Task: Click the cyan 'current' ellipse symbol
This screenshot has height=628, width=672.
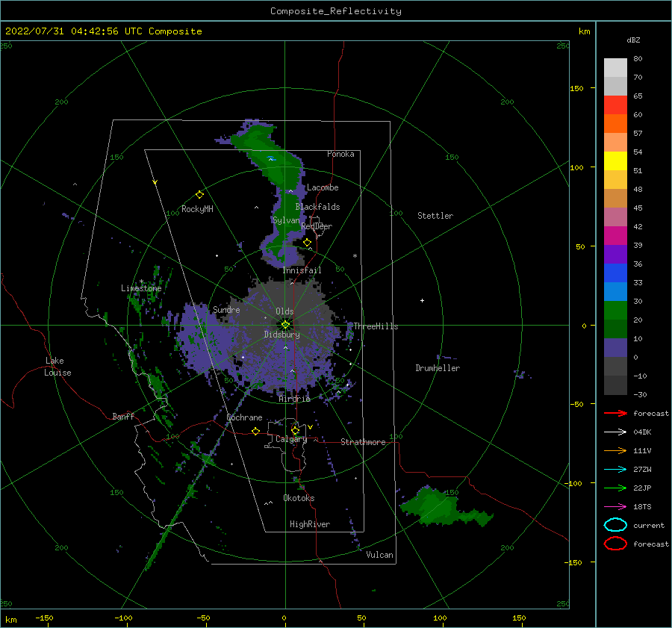Action: click(615, 525)
